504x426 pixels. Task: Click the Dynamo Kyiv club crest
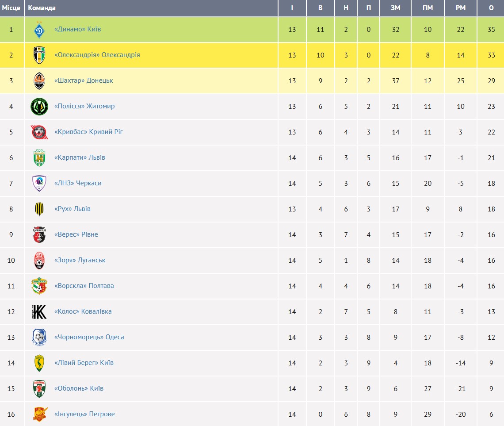tap(39, 30)
